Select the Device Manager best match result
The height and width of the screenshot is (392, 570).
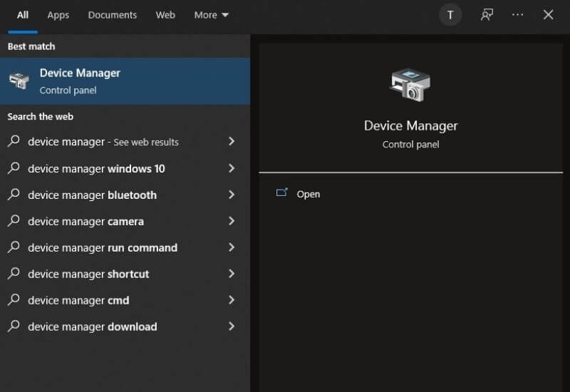coord(125,81)
